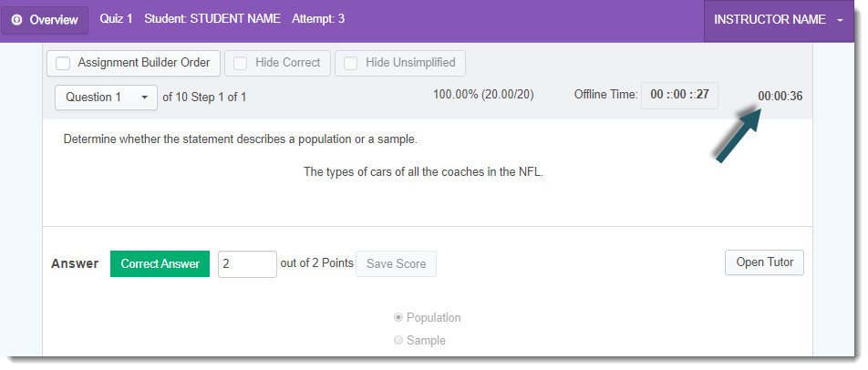The height and width of the screenshot is (370, 868).
Task: Click the score input showing 2
Action: tap(247, 264)
